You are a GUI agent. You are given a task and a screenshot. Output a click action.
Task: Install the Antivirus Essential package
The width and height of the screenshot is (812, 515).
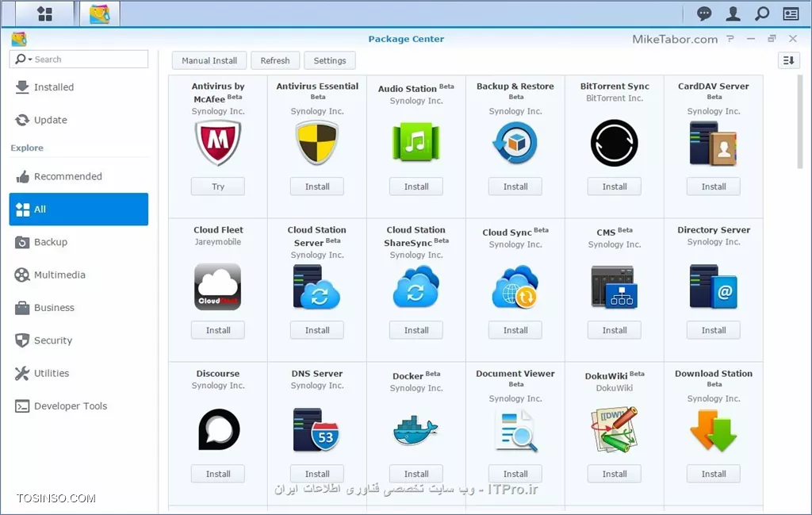pyautogui.click(x=317, y=186)
